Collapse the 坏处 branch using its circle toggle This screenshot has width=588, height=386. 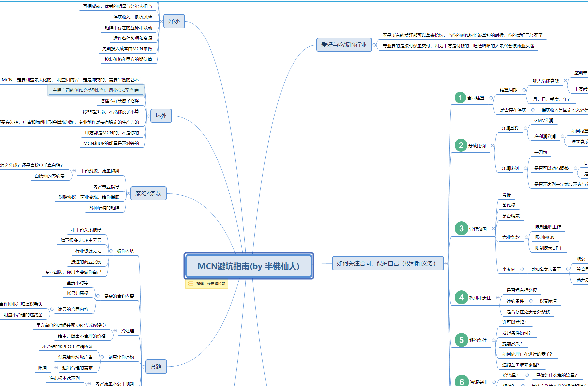[x=149, y=116]
